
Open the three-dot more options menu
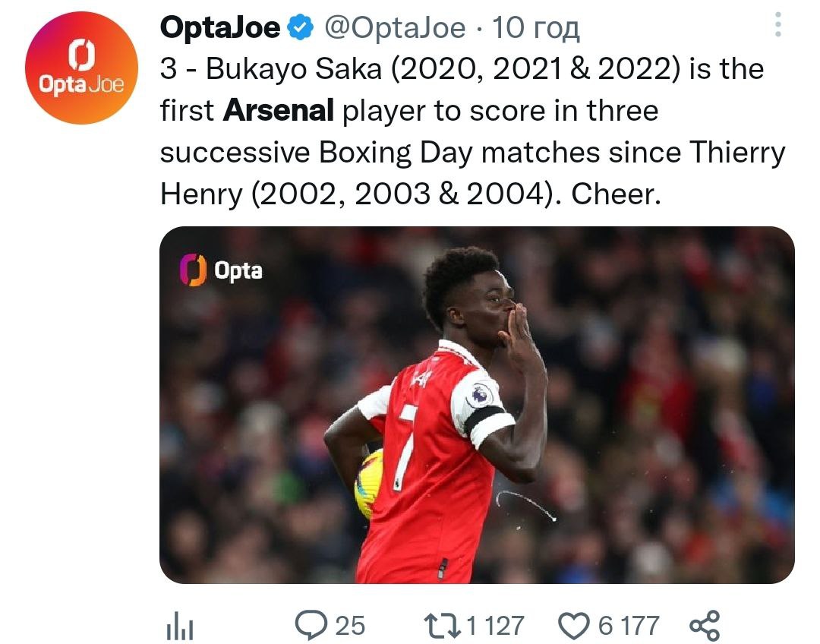pos(777,25)
